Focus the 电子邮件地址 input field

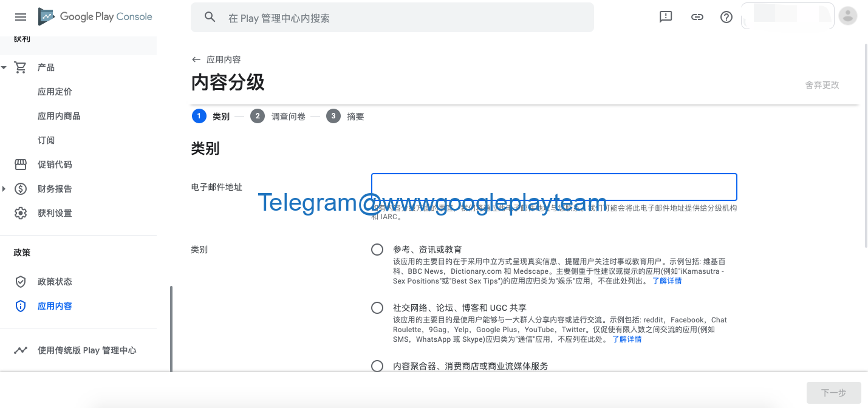point(554,187)
